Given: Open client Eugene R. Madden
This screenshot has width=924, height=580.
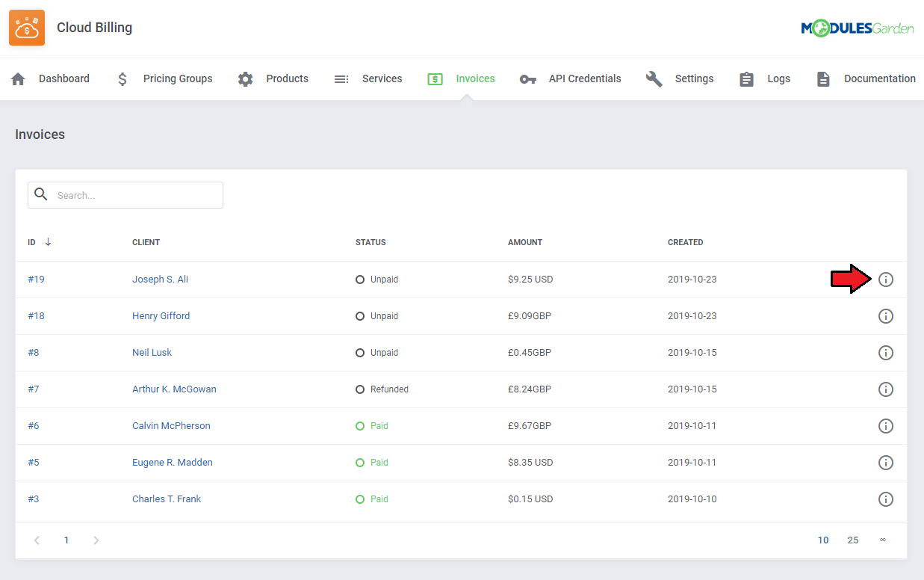Looking at the screenshot, I should tap(173, 463).
